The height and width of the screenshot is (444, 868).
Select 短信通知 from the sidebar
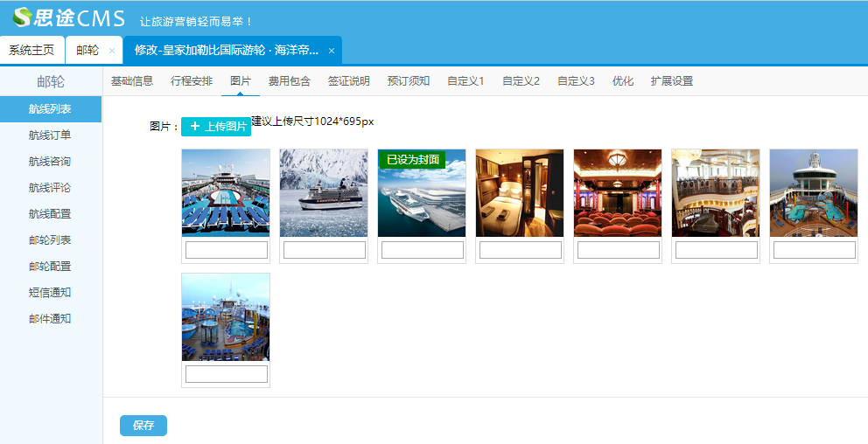click(x=50, y=293)
